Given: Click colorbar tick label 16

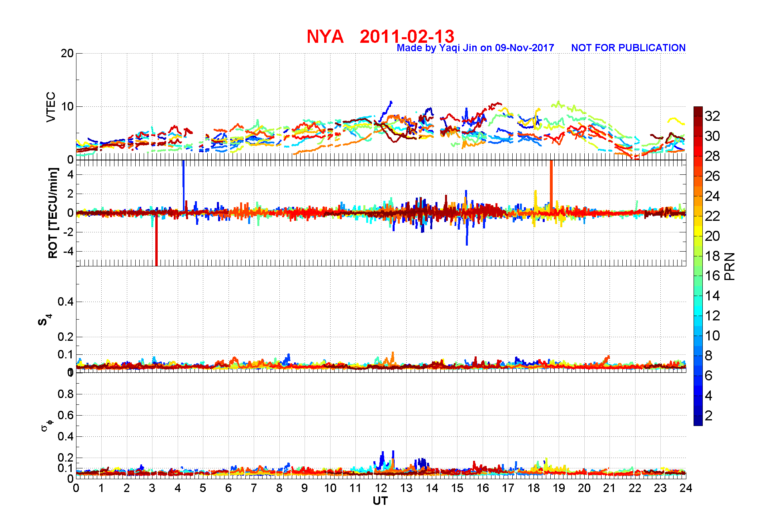Looking at the screenshot, I should (712, 276).
